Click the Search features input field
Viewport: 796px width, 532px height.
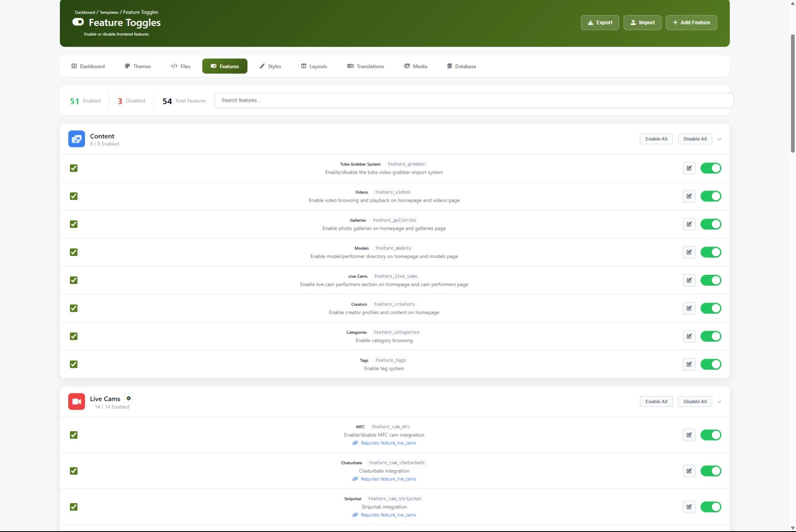[x=473, y=101]
